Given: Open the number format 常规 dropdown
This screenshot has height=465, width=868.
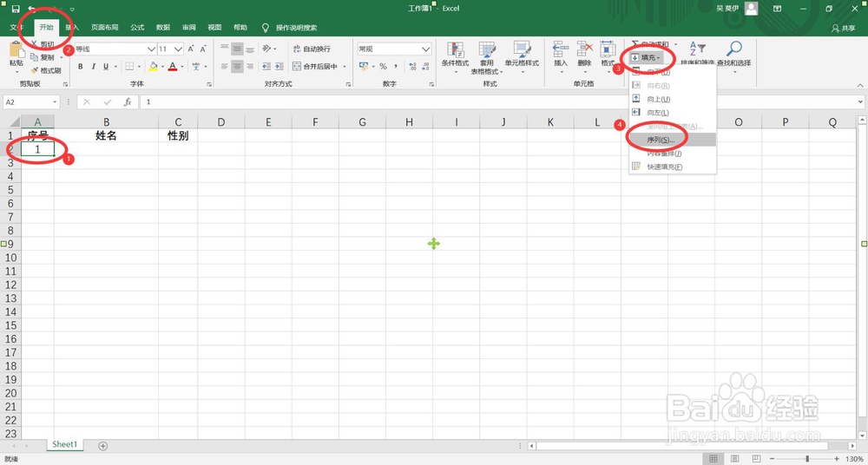Looking at the screenshot, I should click(425, 49).
